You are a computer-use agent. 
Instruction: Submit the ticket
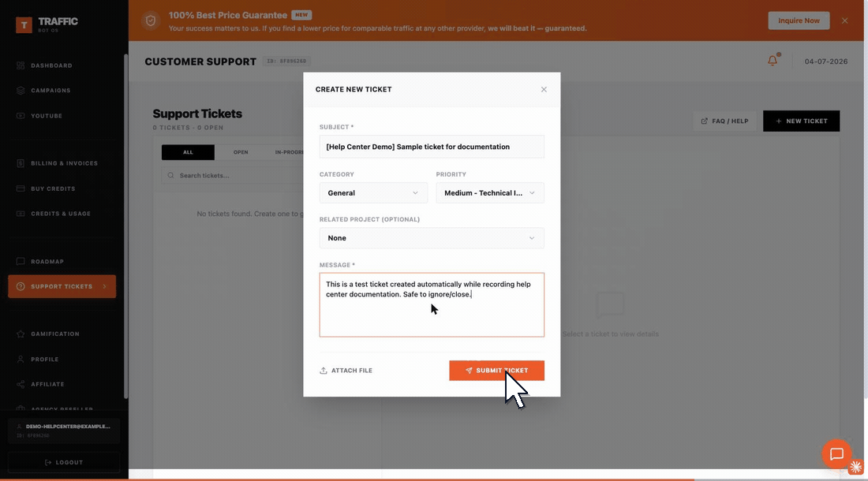pyautogui.click(x=496, y=371)
